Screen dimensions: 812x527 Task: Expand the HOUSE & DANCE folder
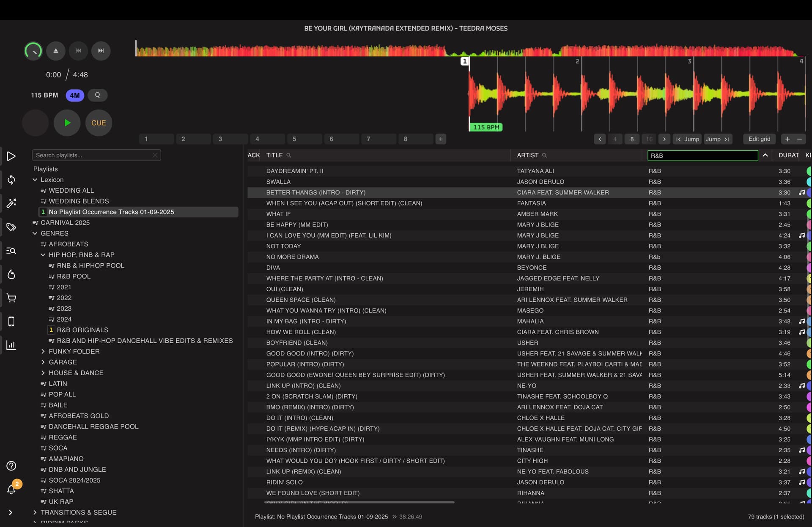pos(43,373)
